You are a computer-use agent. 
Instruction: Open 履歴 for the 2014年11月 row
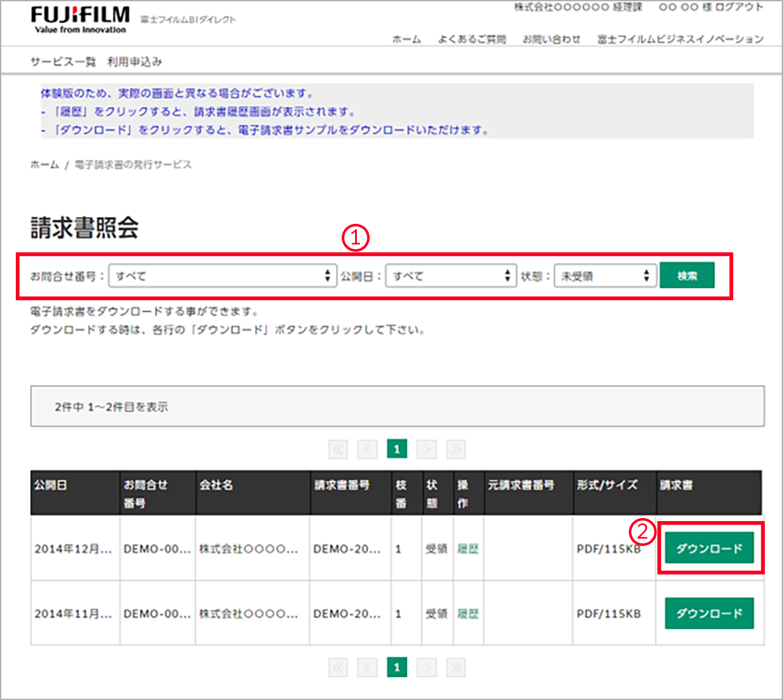tap(468, 614)
